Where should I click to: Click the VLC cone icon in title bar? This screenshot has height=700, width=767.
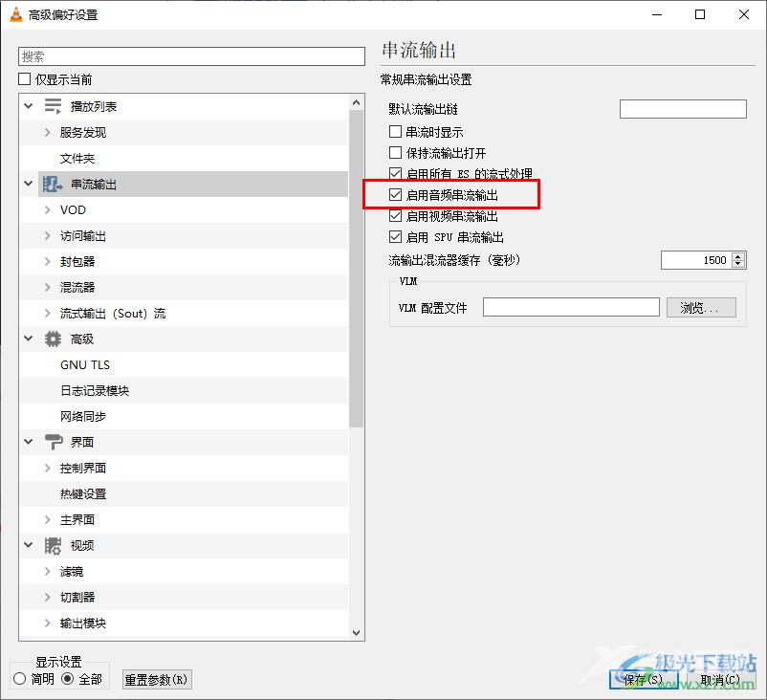click(16, 14)
